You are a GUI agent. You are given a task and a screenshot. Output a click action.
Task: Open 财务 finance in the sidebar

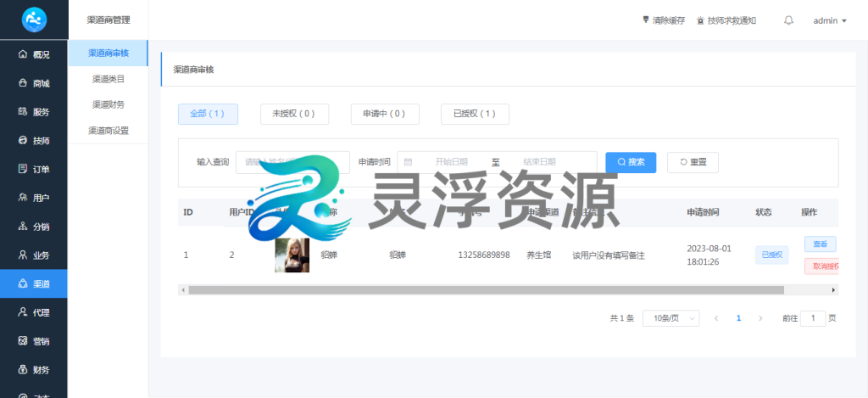tap(34, 370)
